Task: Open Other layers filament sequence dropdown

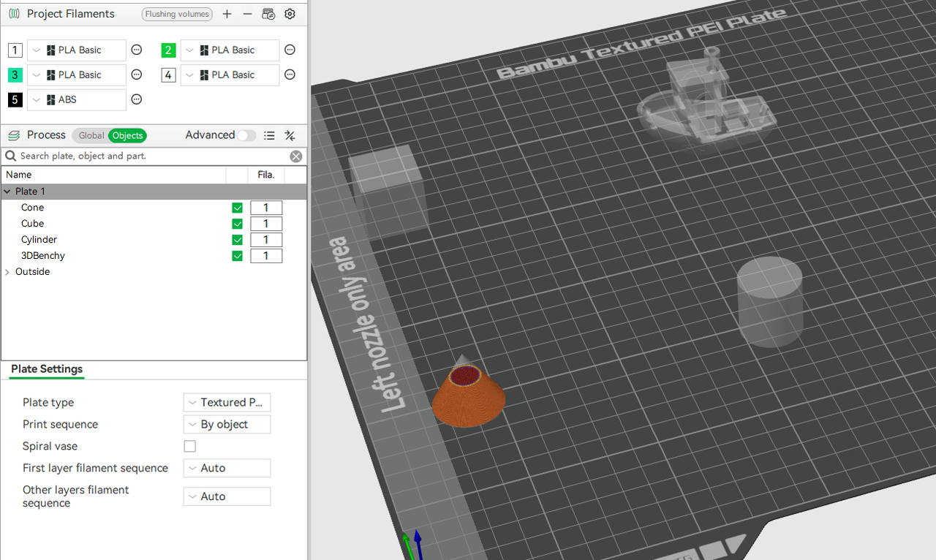Action: (x=227, y=496)
